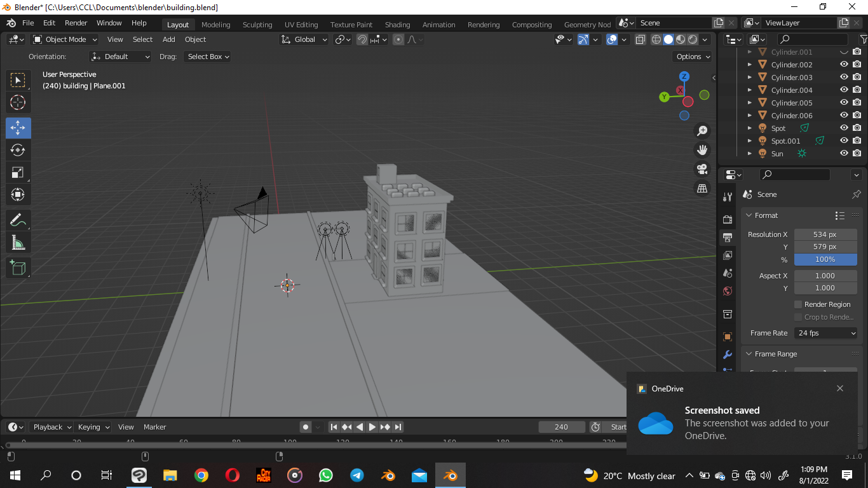The width and height of the screenshot is (868, 488).
Task: Switch to rendered viewport shading
Action: click(x=693, y=39)
